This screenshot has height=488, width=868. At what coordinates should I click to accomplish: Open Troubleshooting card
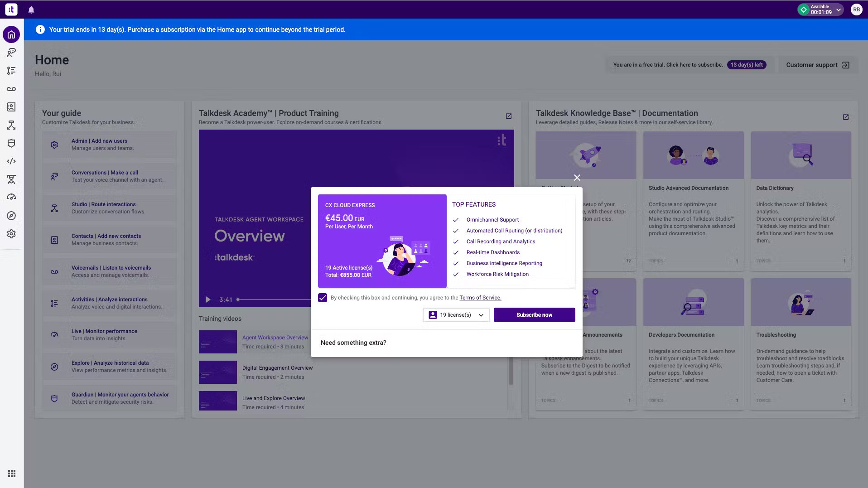coord(800,344)
